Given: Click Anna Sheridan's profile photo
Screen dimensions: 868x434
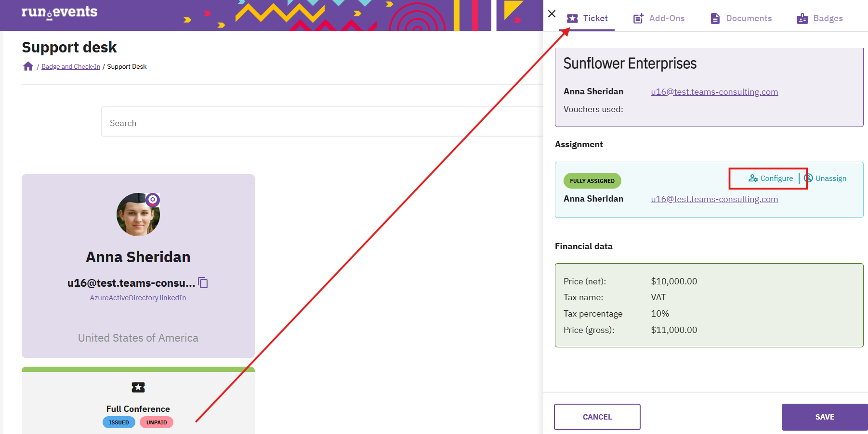Looking at the screenshot, I should 138,215.
